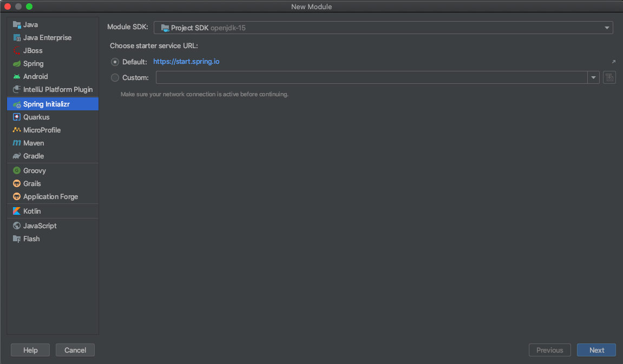Select the MicroProfile entry text

pyautogui.click(x=42, y=130)
